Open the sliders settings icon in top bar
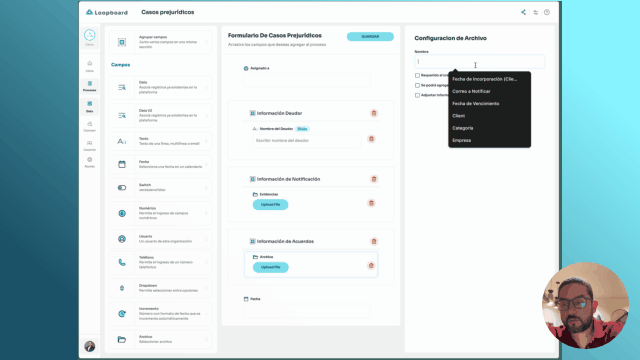The height and width of the screenshot is (360, 640). coord(536,12)
